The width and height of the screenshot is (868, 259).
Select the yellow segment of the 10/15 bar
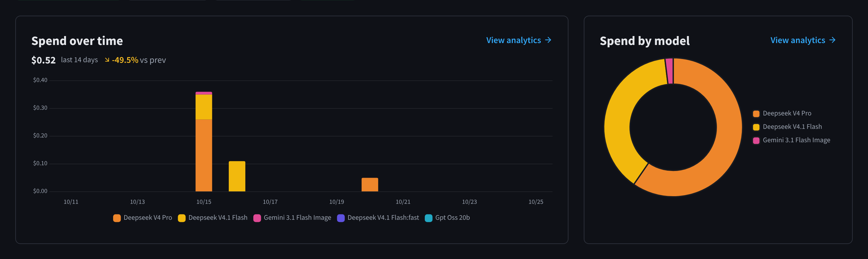pyautogui.click(x=204, y=107)
